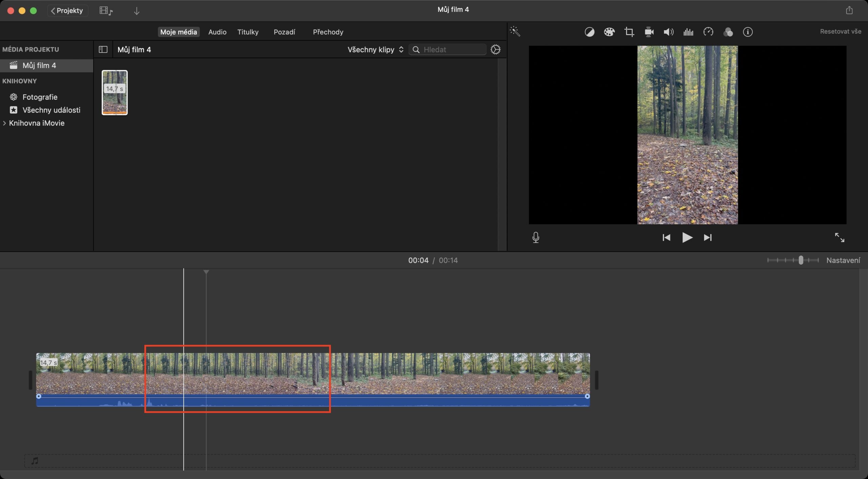Select the Crop tool
868x479 pixels.
[630, 32]
